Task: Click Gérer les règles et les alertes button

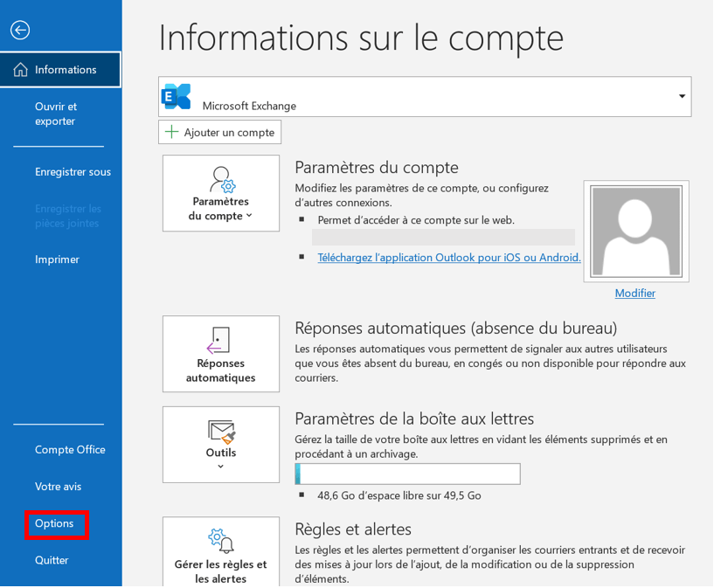Action: coord(221,552)
